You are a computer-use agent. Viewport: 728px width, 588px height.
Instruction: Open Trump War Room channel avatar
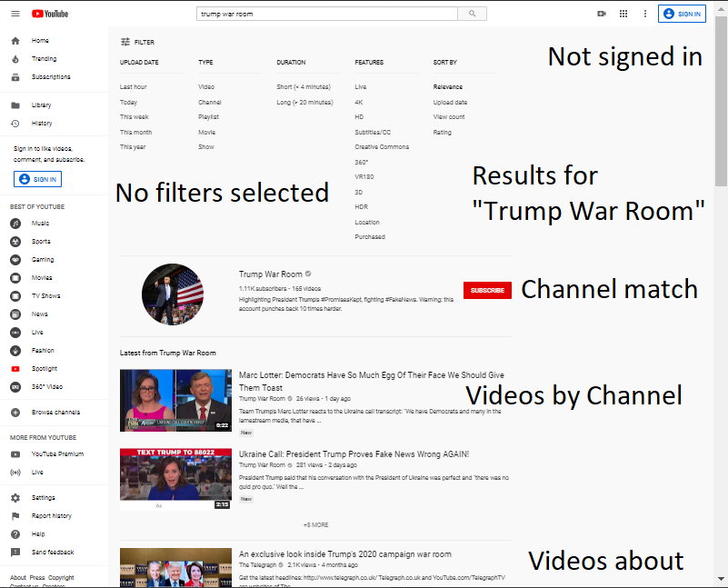tap(173, 294)
